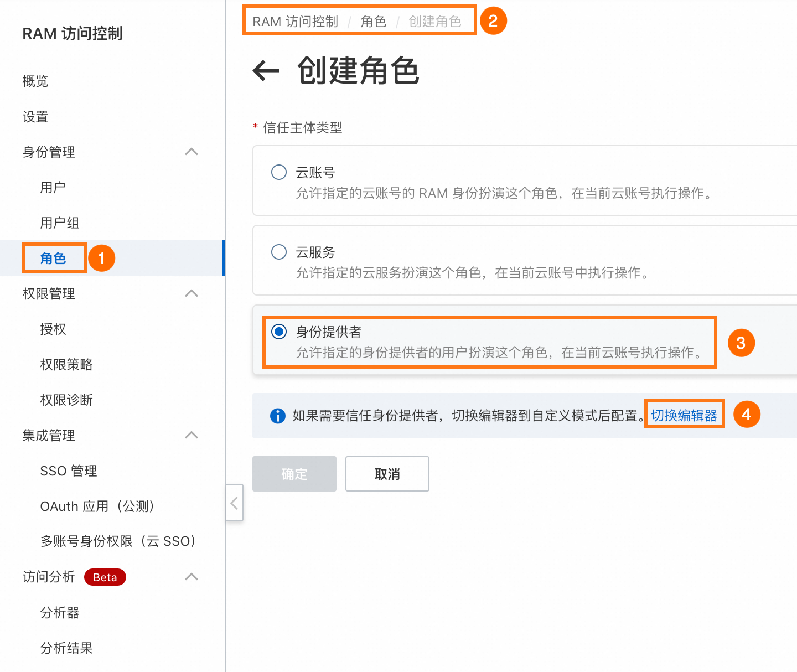Collapse the 集成管理 section
Viewport: 797px width, 672px height.
tap(192, 435)
